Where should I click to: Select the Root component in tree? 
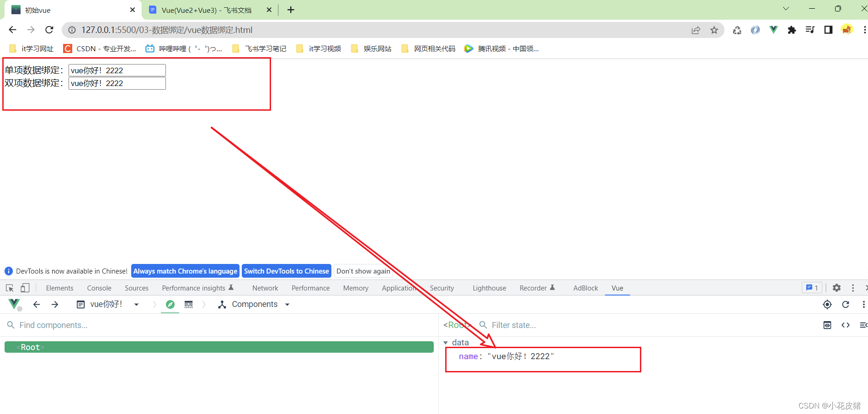[x=219, y=347]
